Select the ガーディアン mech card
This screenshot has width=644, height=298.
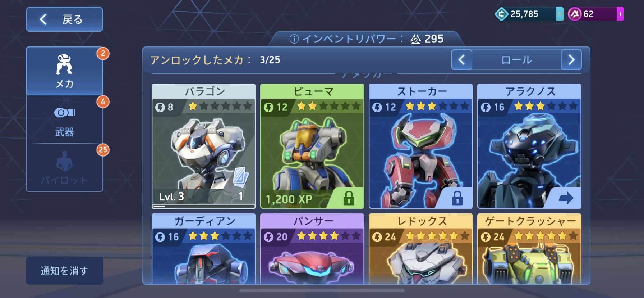tap(204, 249)
